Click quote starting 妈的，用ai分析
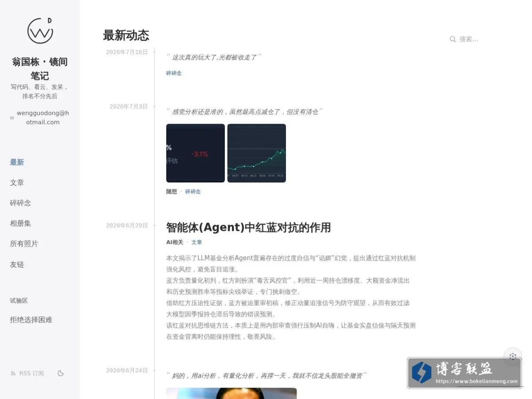Image resolution: width=532 pixels, height=399 pixels. click(x=267, y=376)
